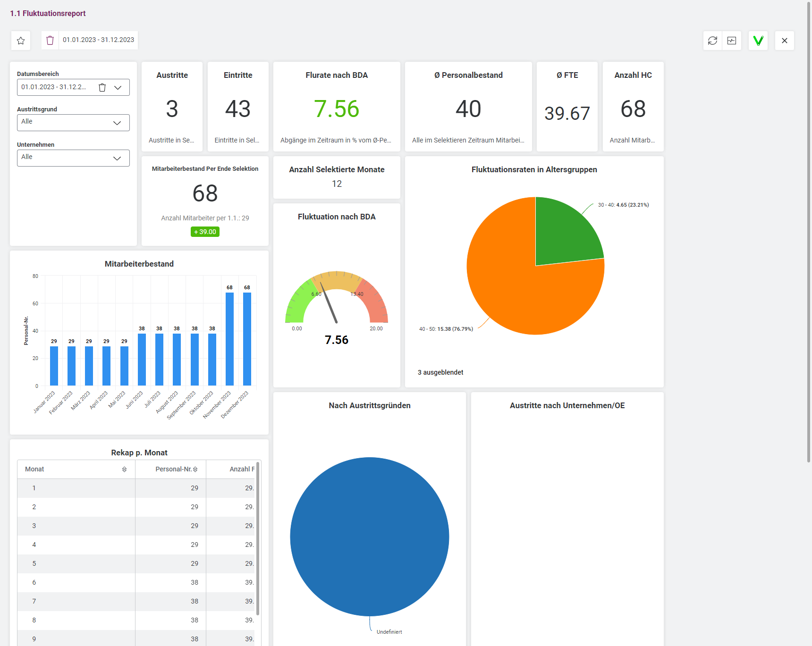The image size is (812, 646).
Task: Expand the Datumsbereich dropdown chevron
Action: click(x=118, y=87)
